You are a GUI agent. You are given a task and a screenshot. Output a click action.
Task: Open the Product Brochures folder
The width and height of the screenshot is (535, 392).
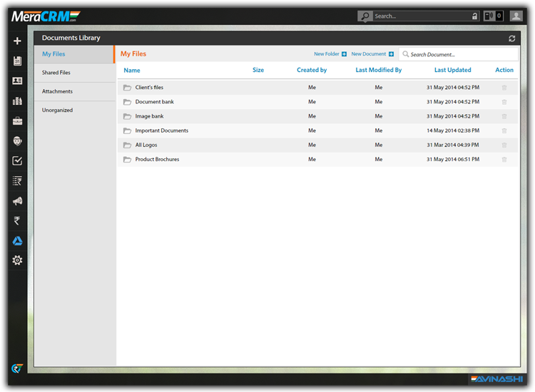point(158,159)
